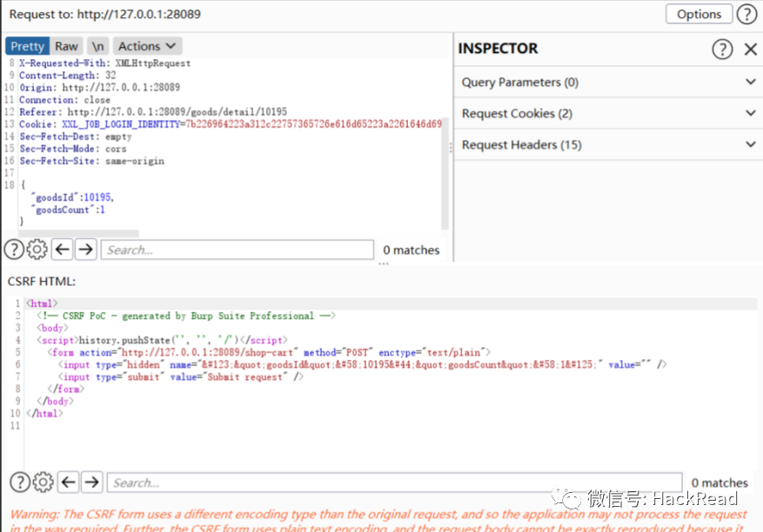The width and height of the screenshot is (763, 532).
Task: Open the Actions dropdown menu
Action: (x=147, y=46)
